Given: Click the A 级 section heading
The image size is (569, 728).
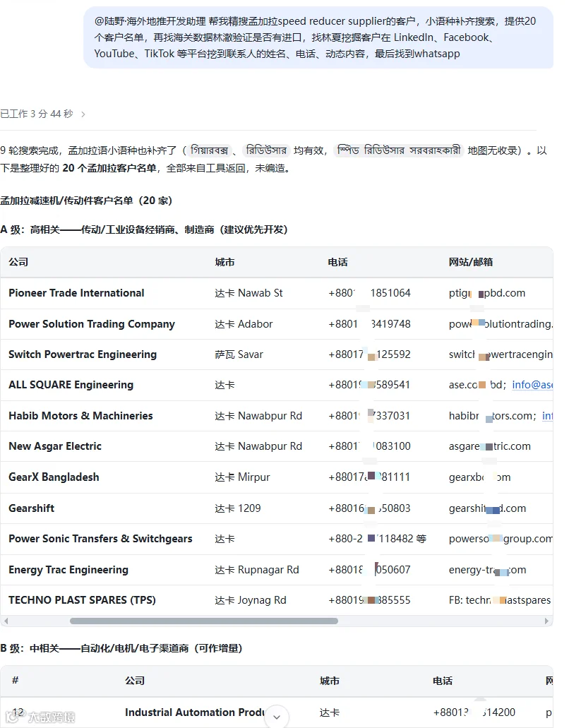Looking at the screenshot, I should [144, 229].
